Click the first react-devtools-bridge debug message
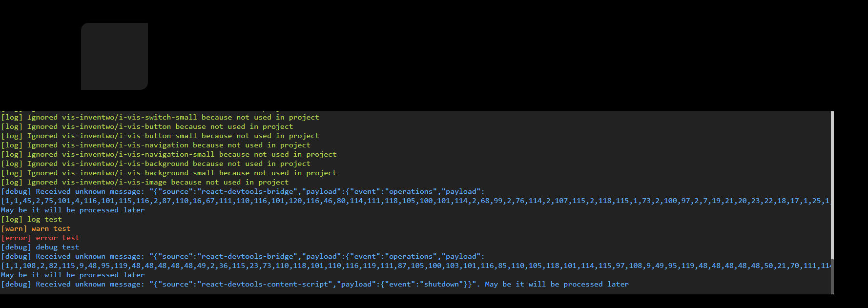The image size is (868, 308). [243, 192]
